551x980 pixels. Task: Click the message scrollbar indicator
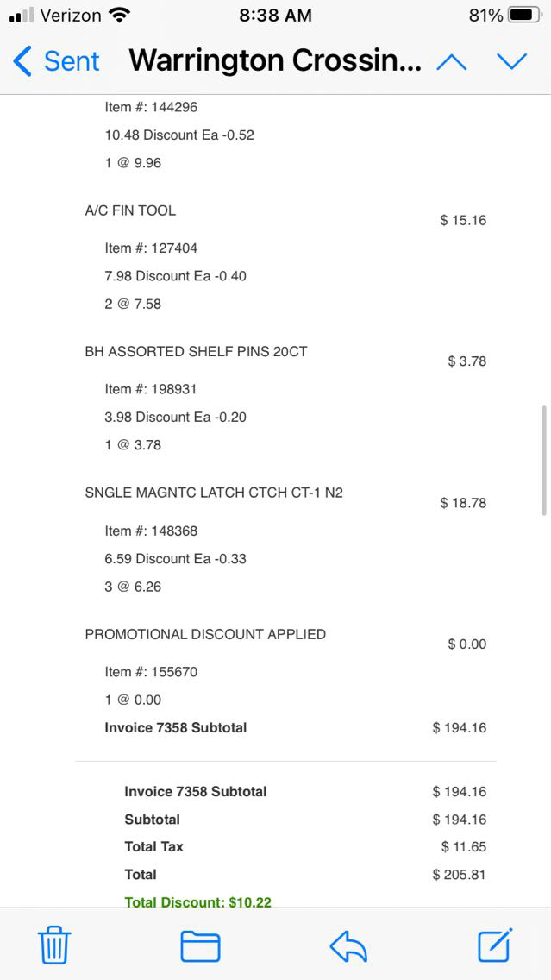[x=544, y=460]
